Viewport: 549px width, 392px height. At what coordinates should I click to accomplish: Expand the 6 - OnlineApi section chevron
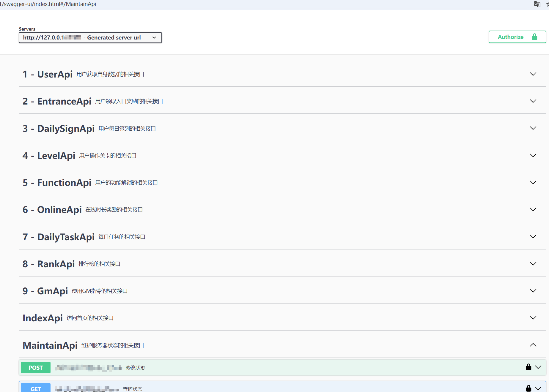533,209
